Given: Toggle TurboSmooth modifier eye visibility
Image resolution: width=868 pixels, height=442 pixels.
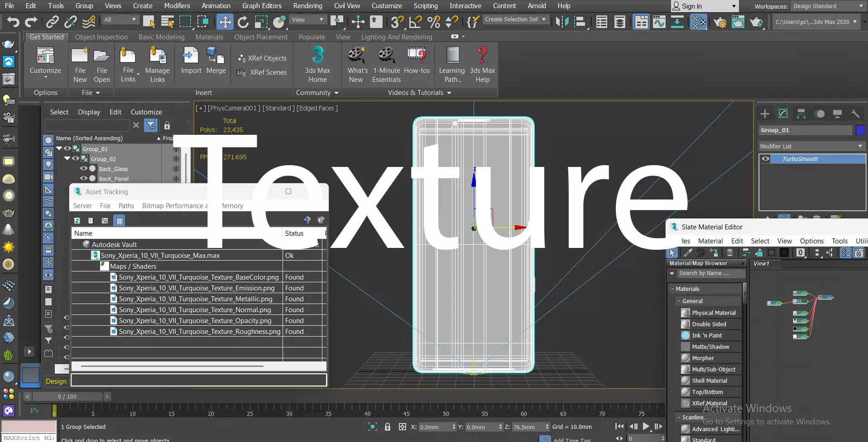Looking at the screenshot, I should coord(765,159).
